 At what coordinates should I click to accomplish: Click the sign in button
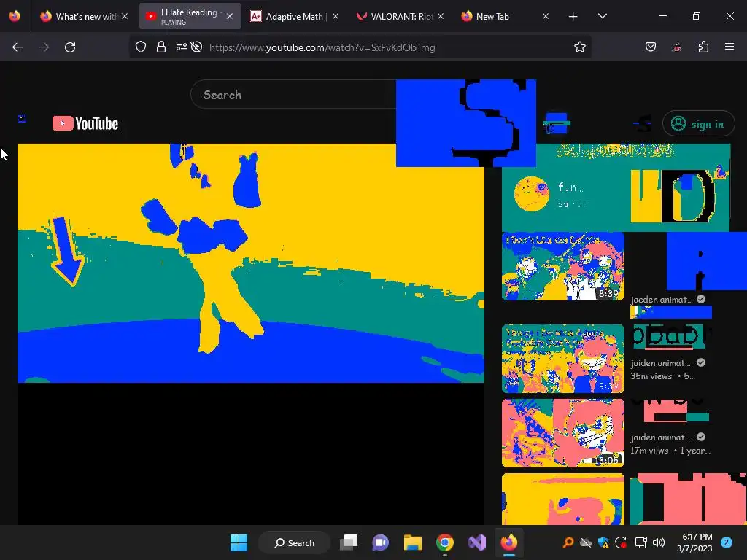click(x=698, y=124)
